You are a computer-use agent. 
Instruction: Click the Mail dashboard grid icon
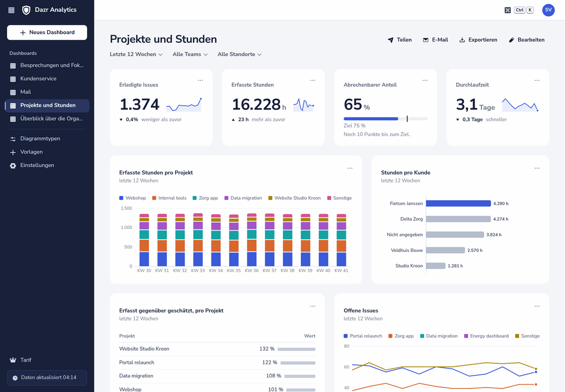point(13,92)
